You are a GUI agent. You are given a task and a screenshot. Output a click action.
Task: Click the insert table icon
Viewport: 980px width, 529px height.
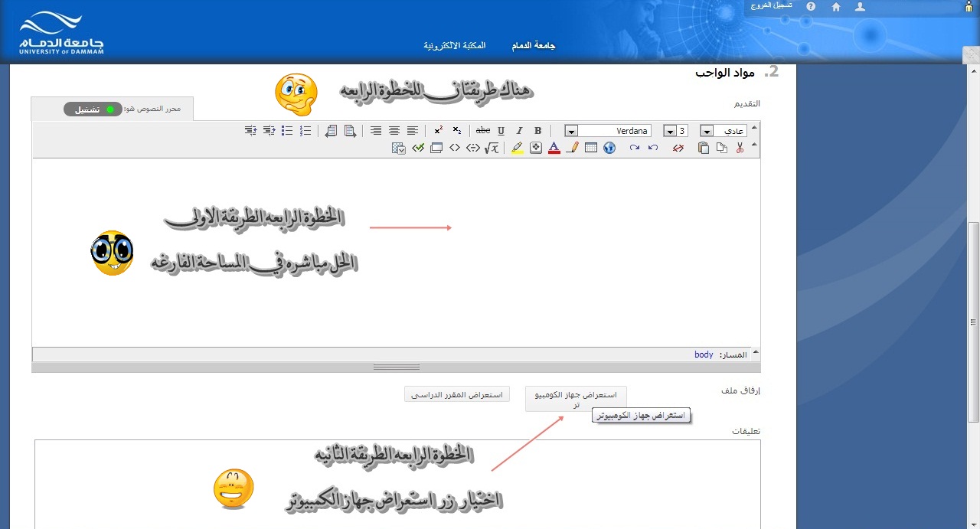click(x=591, y=148)
